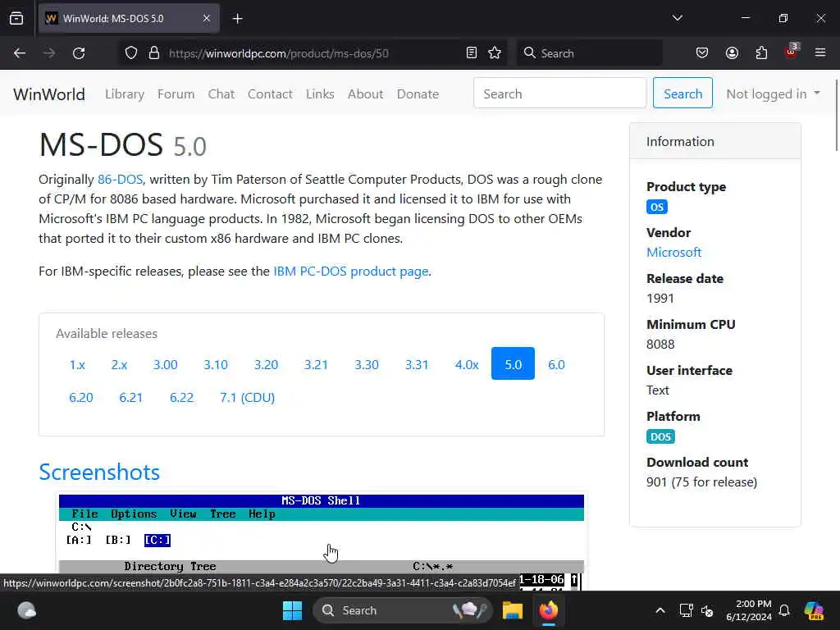Click the taskbar Search box
Screen dimensions: 840x630
pyautogui.click(x=402, y=610)
